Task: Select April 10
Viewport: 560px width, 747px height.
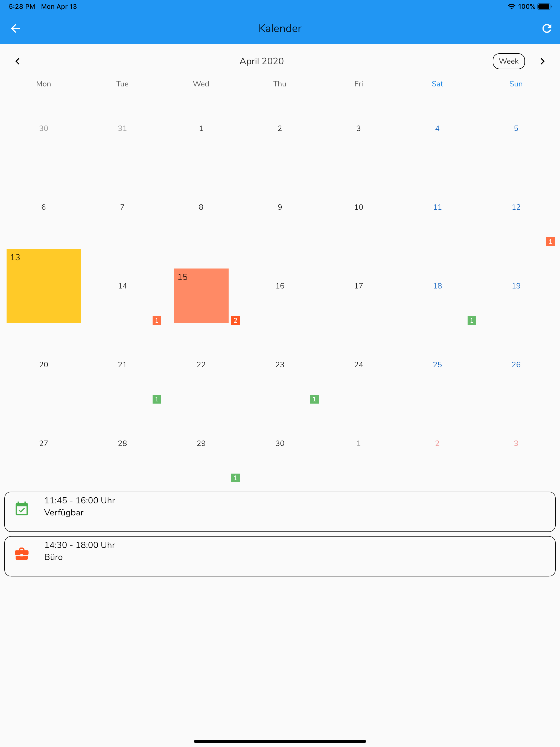Action: click(x=358, y=207)
